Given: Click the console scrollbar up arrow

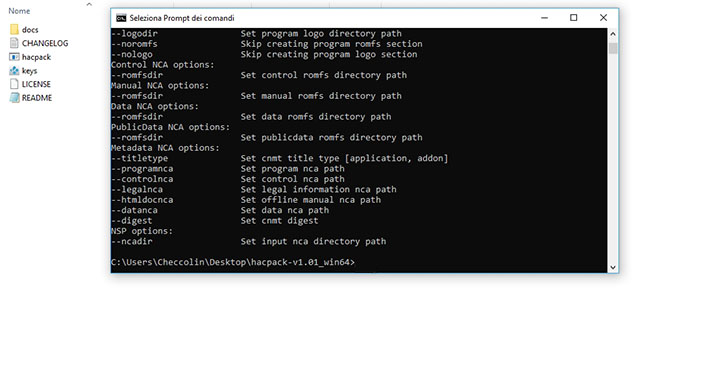Looking at the screenshot, I should click(613, 34).
